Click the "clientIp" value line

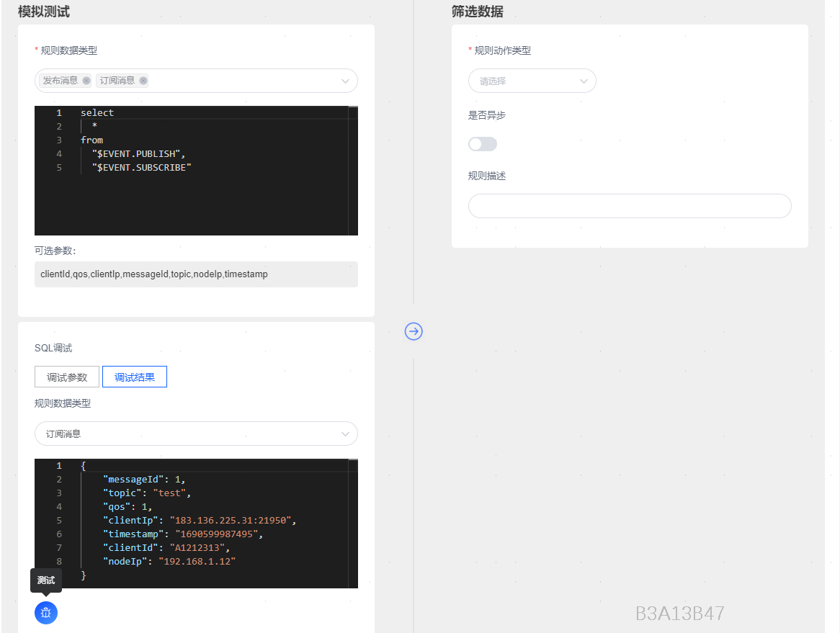click(x=200, y=521)
